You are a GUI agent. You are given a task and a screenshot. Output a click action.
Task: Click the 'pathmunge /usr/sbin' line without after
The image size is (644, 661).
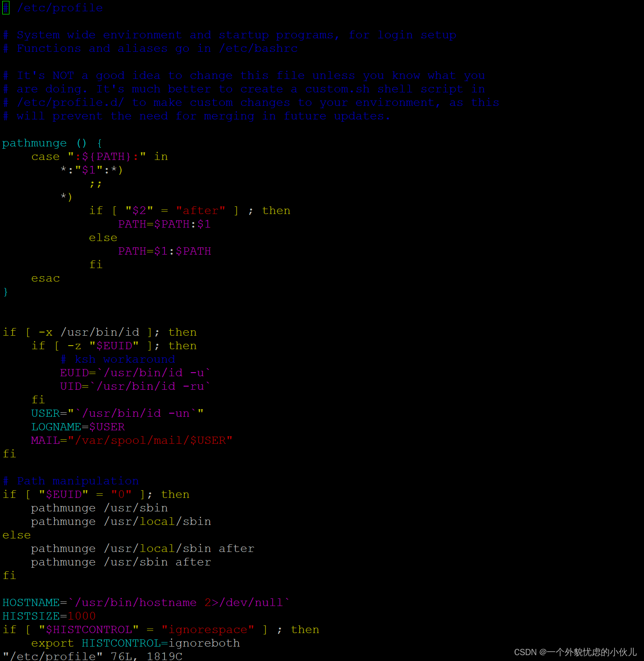click(100, 508)
